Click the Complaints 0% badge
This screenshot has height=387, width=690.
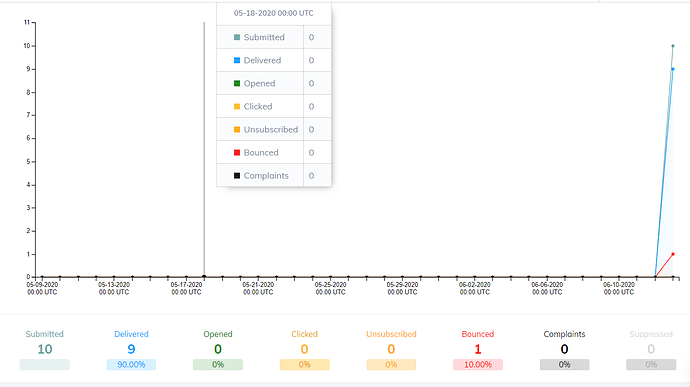pos(564,365)
